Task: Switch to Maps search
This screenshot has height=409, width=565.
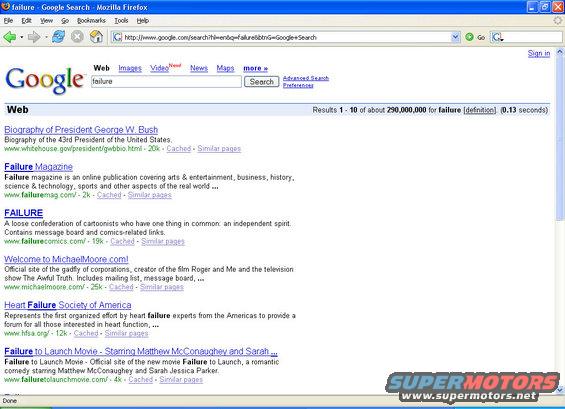Action: (225, 68)
